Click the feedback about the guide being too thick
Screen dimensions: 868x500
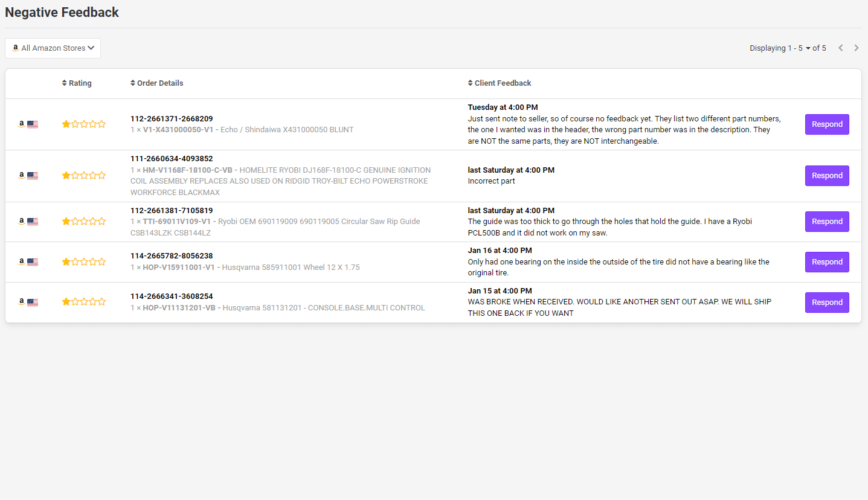pyautogui.click(x=610, y=227)
